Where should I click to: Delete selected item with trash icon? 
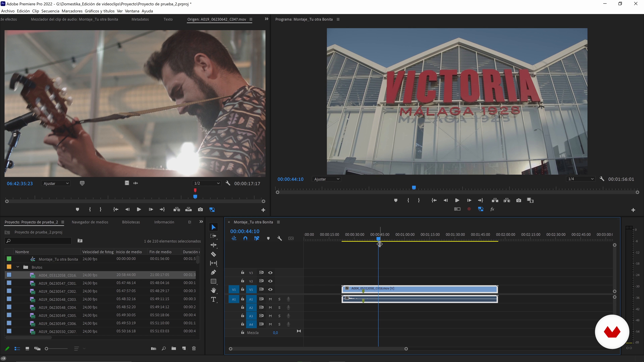click(x=194, y=349)
